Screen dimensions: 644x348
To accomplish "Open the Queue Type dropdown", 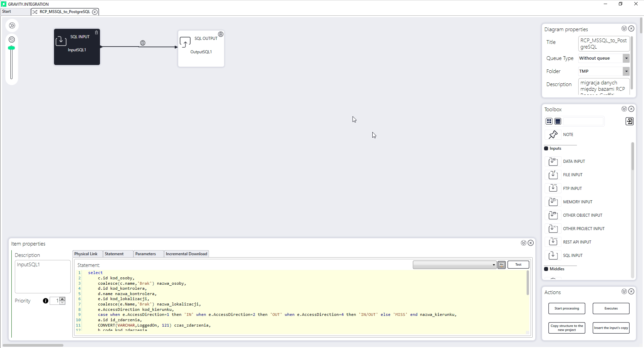I will 626,58.
